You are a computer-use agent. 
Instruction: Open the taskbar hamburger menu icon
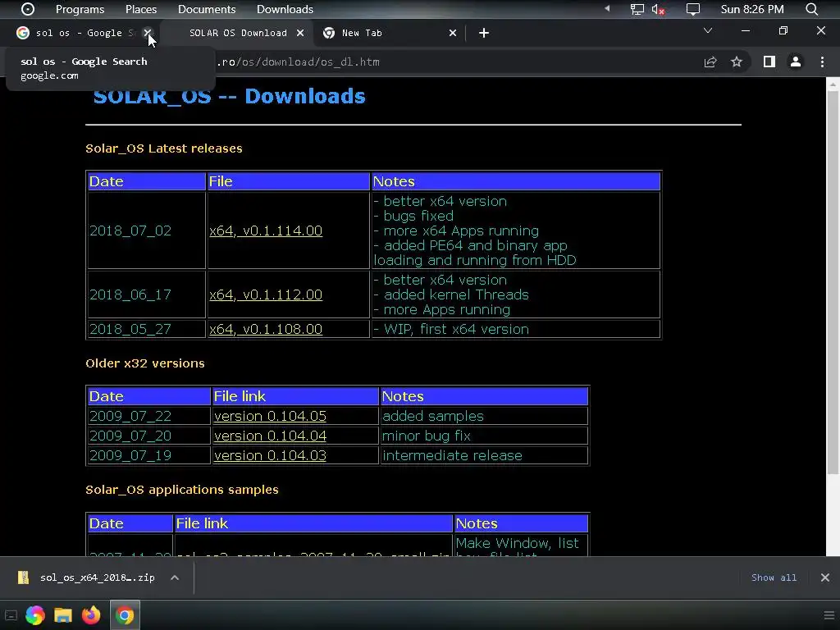[829, 615]
